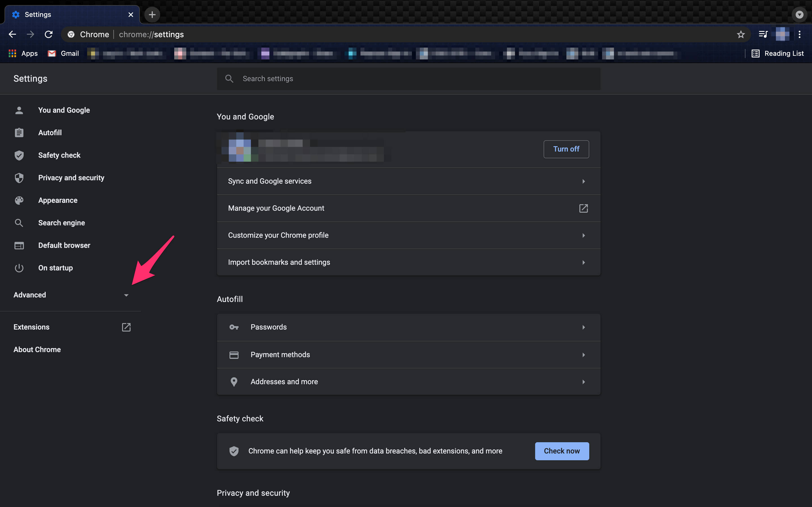Click the Search settings field
812x507 pixels.
[x=408, y=79]
